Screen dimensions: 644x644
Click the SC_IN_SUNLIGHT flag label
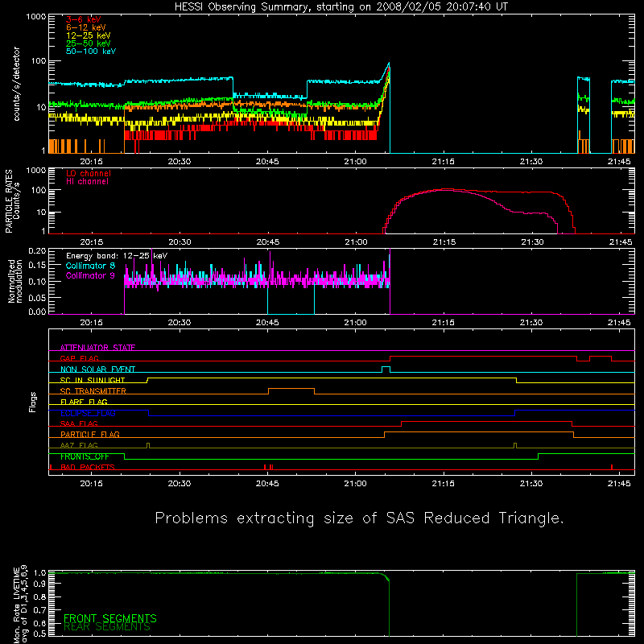click(93, 380)
